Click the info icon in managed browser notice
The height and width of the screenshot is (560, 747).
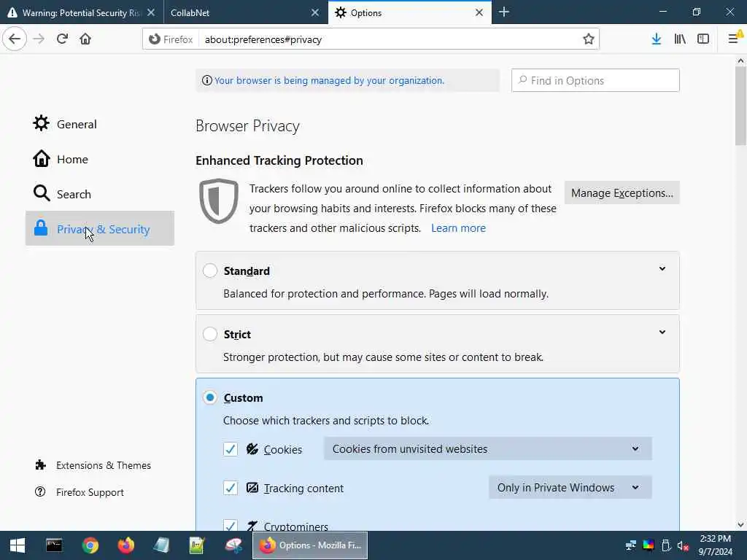[206, 80]
